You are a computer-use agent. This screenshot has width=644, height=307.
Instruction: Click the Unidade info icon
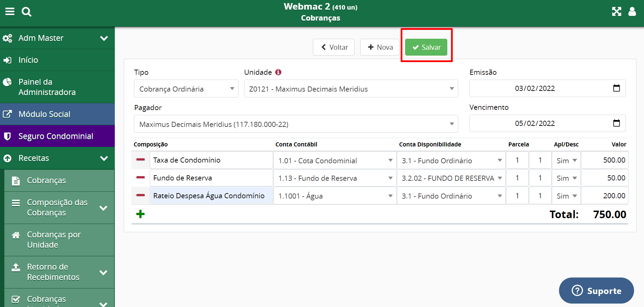point(278,72)
